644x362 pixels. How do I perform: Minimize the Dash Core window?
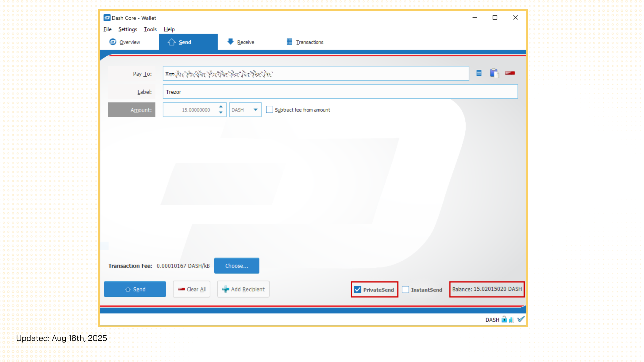pyautogui.click(x=475, y=18)
